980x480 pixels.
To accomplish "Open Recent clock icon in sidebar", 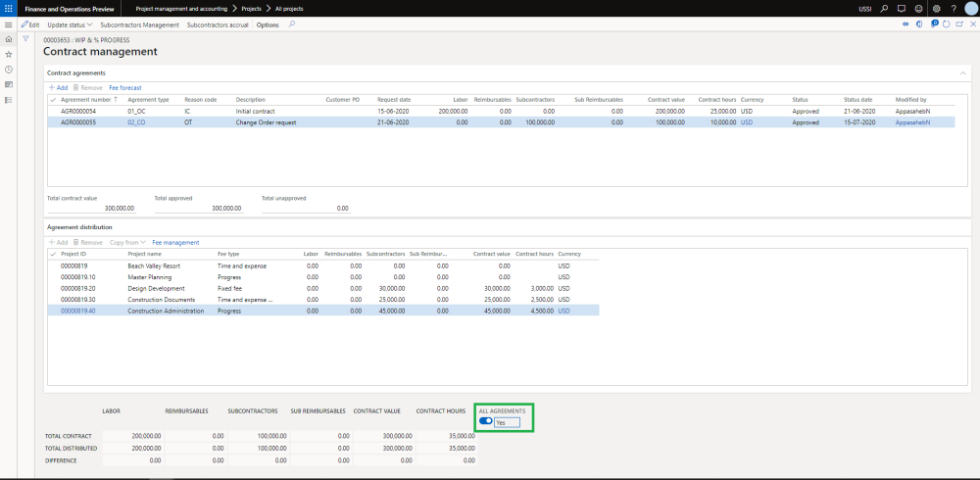I will [x=9, y=70].
